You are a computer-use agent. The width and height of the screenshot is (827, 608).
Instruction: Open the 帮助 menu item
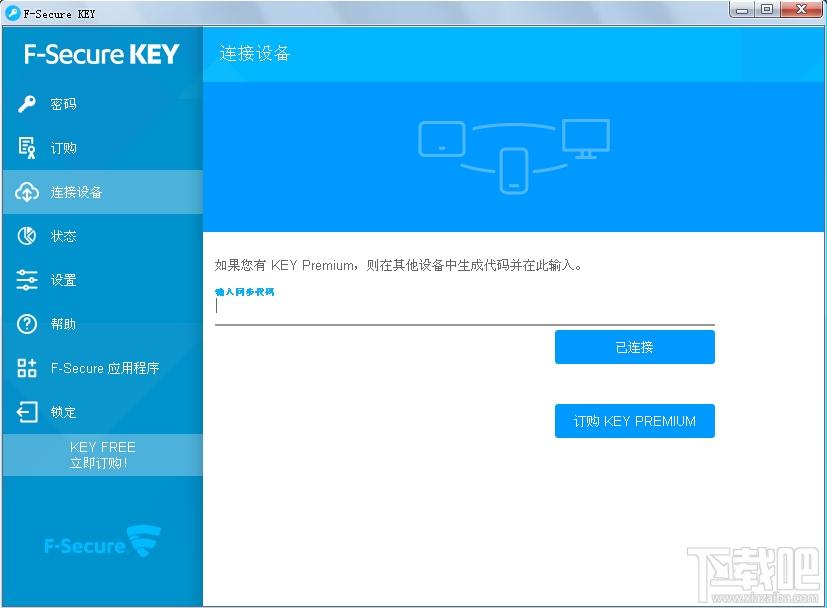[103, 324]
